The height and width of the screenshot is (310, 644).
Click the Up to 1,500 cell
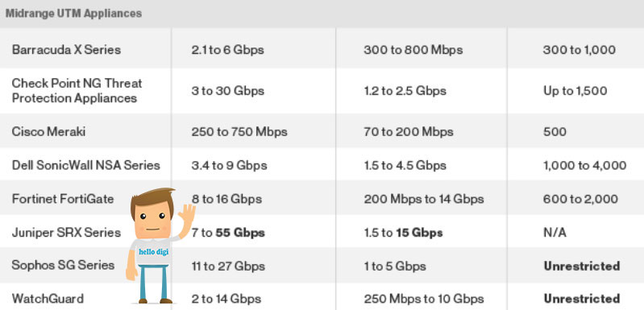[x=575, y=91]
